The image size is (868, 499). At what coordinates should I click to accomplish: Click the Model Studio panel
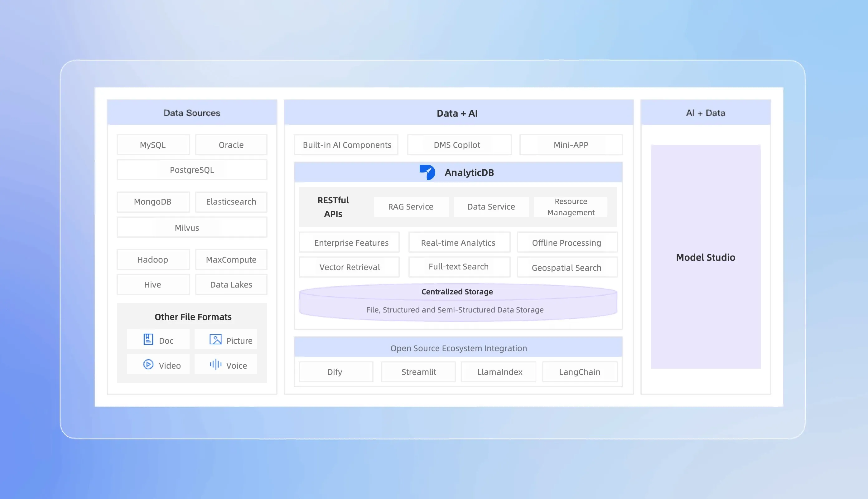(705, 257)
